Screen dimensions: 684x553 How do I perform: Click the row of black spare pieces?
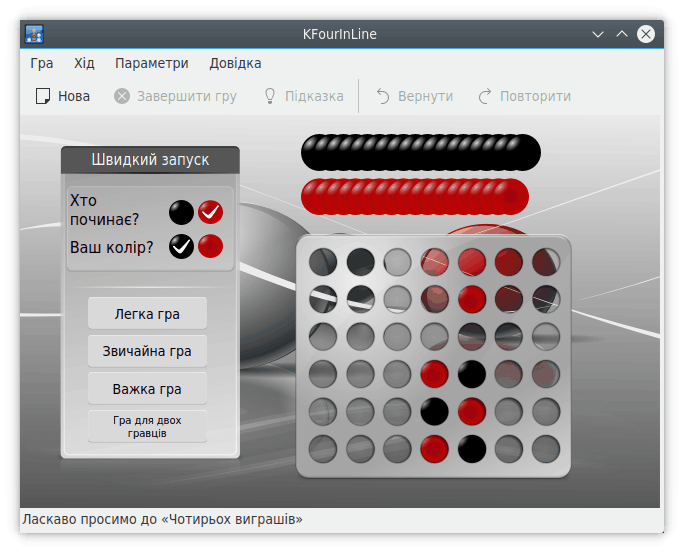point(421,153)
